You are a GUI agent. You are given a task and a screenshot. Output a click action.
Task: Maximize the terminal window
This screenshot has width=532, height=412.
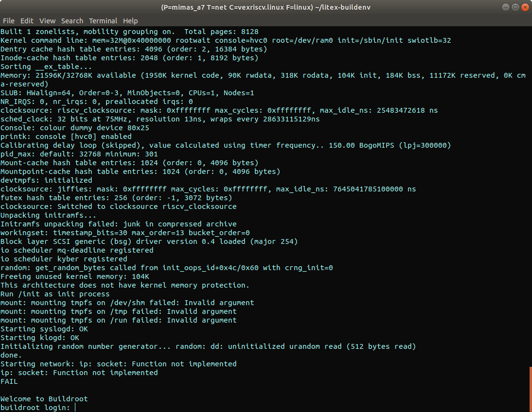click(x=513, y=7)
